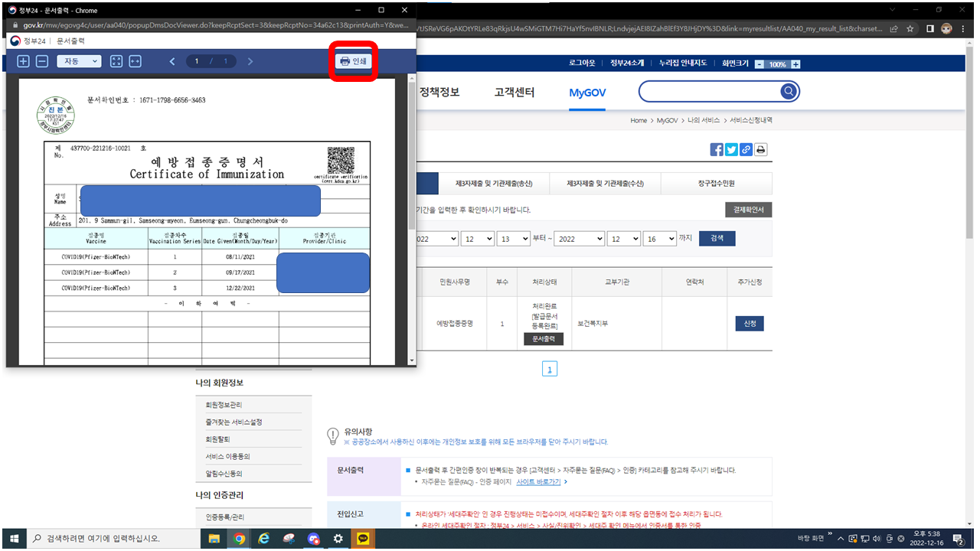Viewport: 980px width, 551px height.
Task: Toggle the Chrome side panel icon
Action: click(930, 28)
